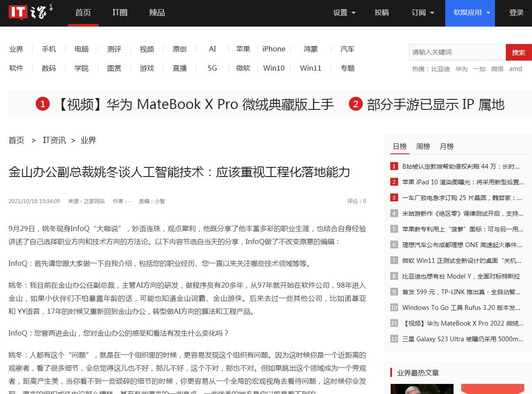Open the Win11 category link
Viewport: 532px width, 394px height.
(x=310, y=68)
